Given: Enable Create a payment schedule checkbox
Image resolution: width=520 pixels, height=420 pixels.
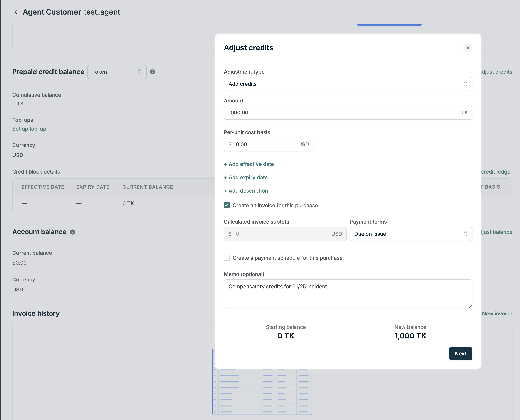Looking at the screenshot, I should pos(227,258).
